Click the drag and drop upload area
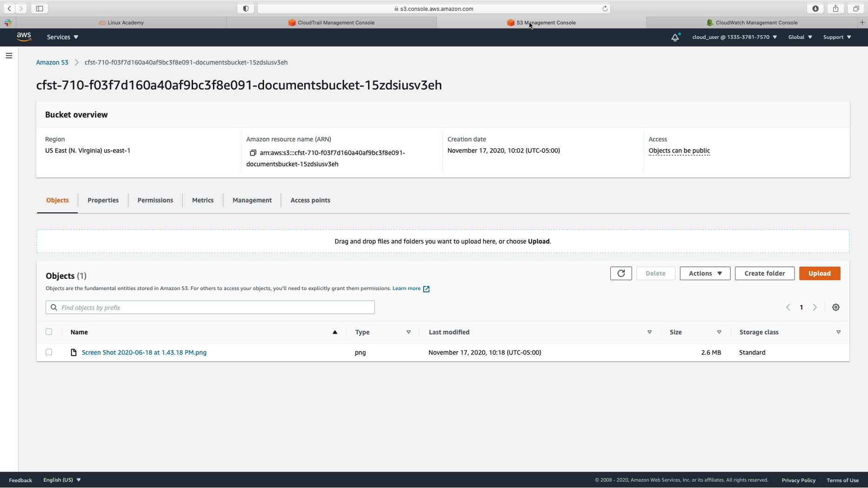Image resolution: width=868 pixels, height=488 pixels. pyautogui.click(x=443, y=241)
